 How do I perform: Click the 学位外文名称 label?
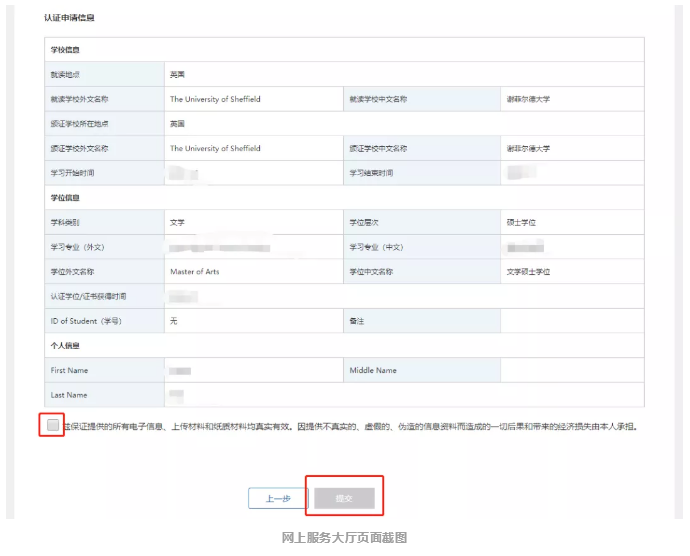72,272
